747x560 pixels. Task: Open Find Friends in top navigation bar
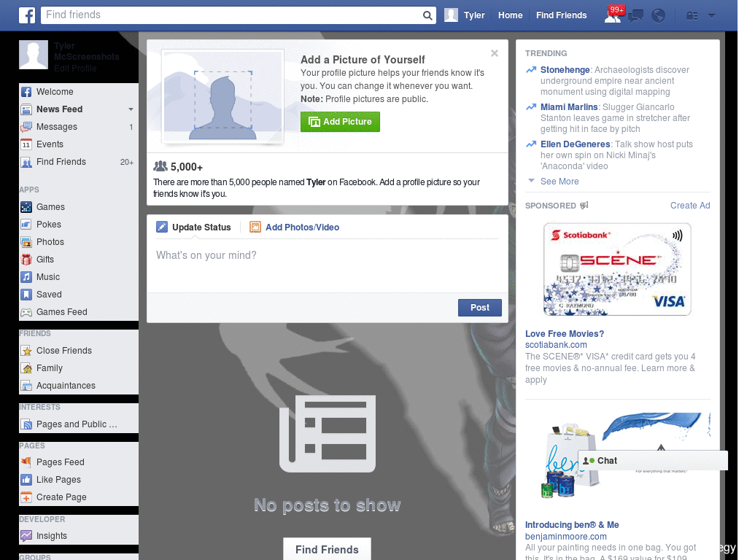click(x=561, y=15)
